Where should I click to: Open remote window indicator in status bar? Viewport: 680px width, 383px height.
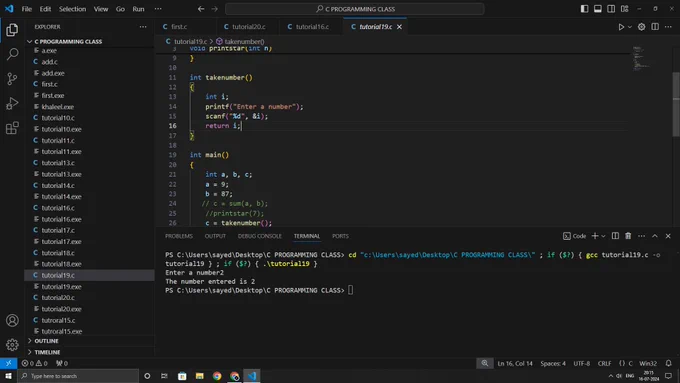tap(8, 363)
